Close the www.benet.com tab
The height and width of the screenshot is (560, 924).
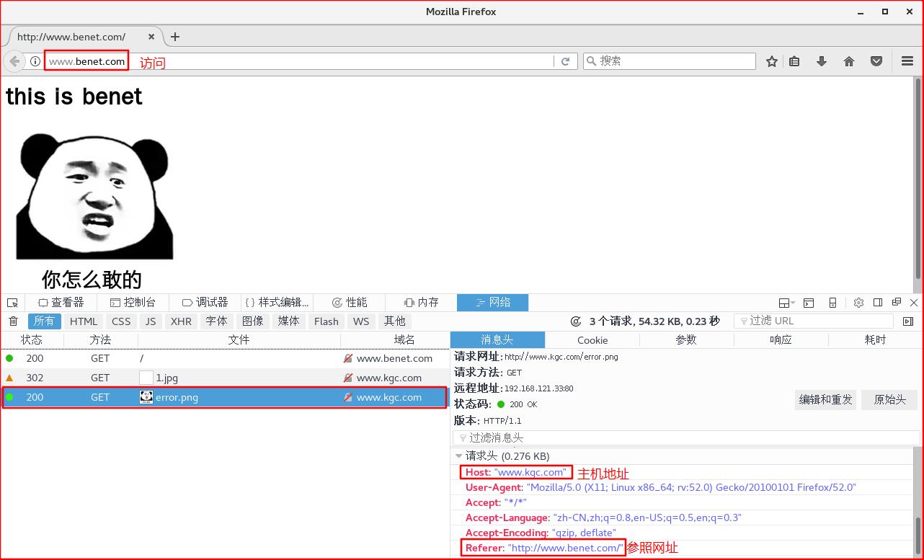(x=151, y=37)
